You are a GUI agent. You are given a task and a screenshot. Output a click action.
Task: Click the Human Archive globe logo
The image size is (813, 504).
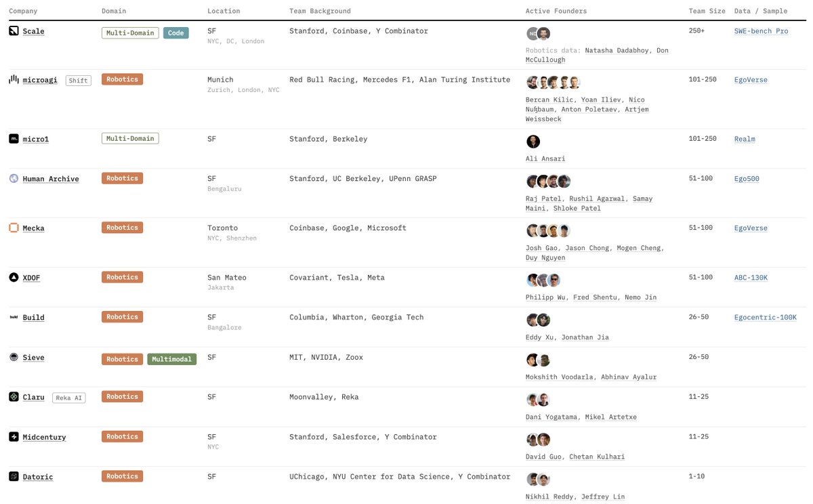click(14, 179)
